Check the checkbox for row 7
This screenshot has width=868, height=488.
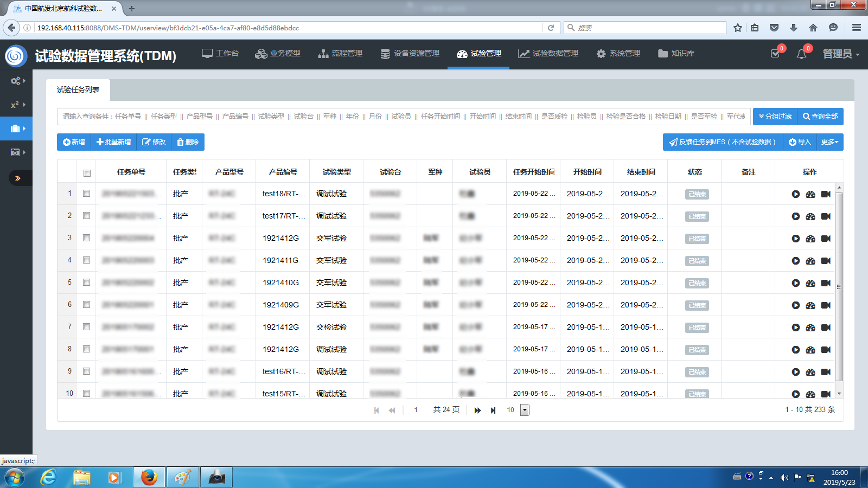(x=86, y=326)
